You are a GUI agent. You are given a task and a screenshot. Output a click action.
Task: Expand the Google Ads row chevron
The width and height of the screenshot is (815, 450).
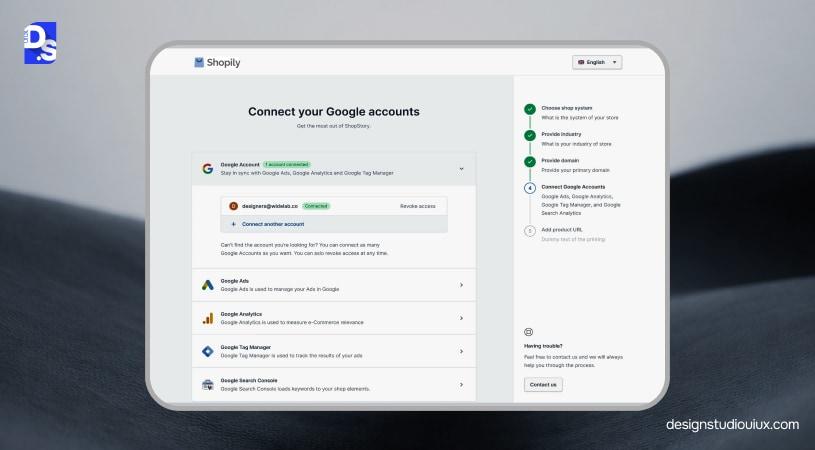coord(461,285)
